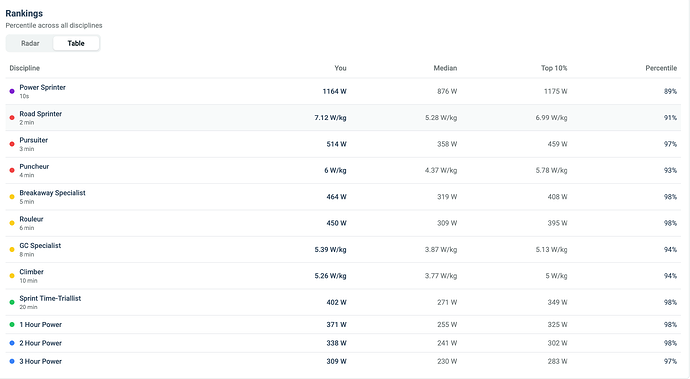Click the 309 W value in 3 Hour Power row
This screenshot has width=690, height=379.
tap(336, 362)
